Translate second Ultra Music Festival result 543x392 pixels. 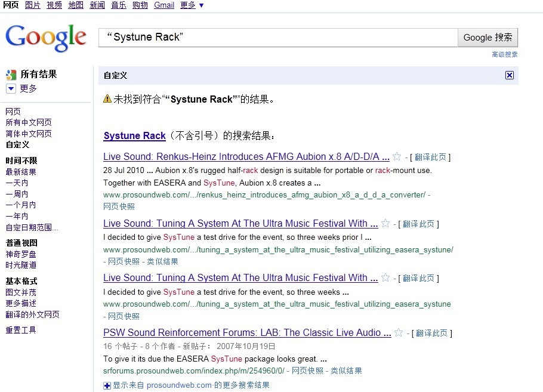click(418, 278)
